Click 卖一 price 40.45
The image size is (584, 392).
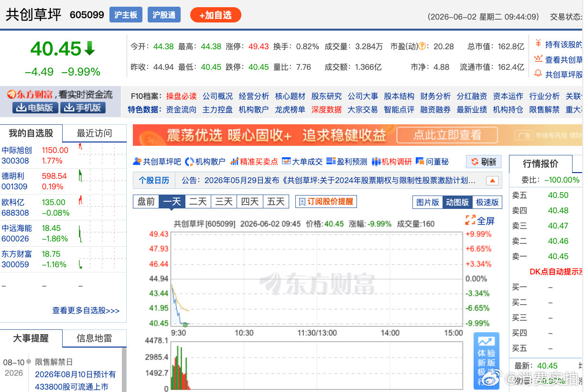point(558,256)
